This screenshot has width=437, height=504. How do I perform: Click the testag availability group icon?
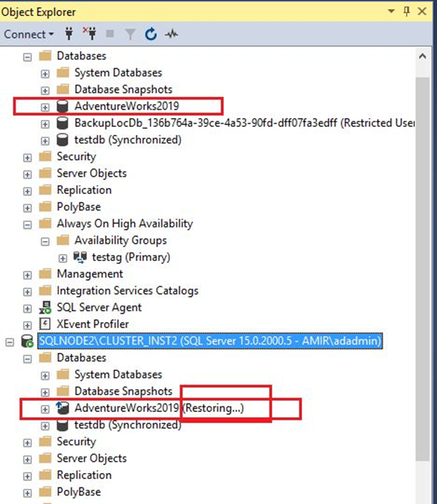[80, 258]
